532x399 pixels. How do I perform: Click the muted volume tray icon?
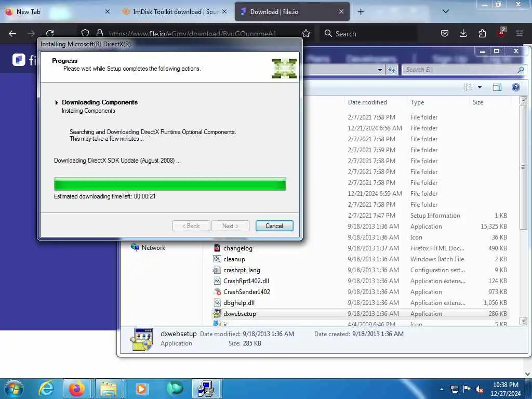pyautogui.click(x=480, y=390)
